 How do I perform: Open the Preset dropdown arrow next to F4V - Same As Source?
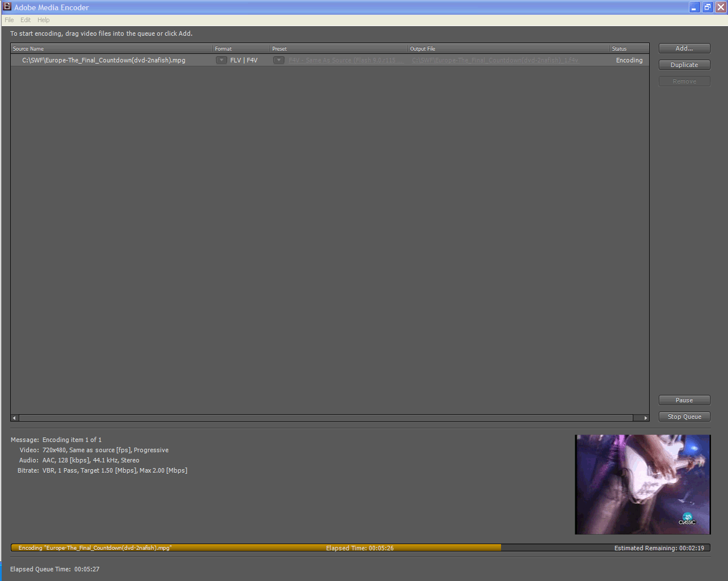(279, 60)
